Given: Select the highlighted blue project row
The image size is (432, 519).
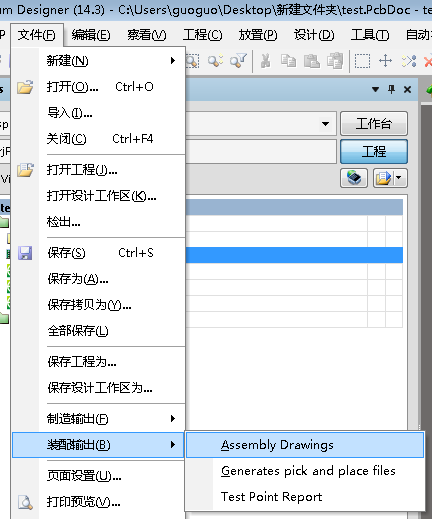Looking at the screenshot, I should [294, 255].
